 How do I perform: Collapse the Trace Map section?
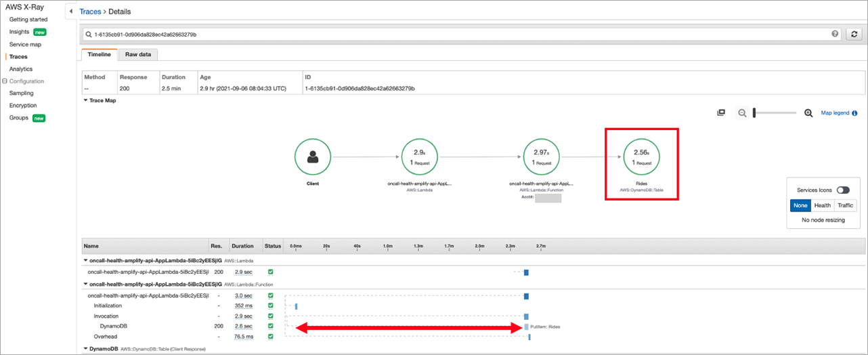click(85, 100)
